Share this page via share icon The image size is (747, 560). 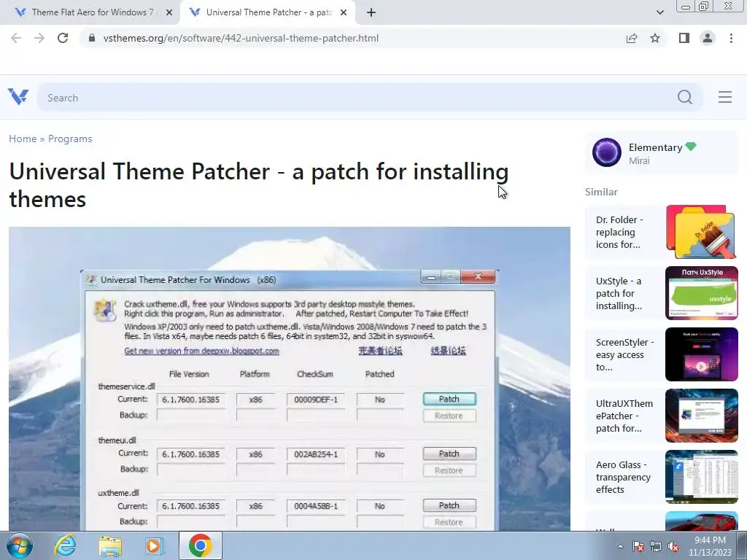(632, 38)
